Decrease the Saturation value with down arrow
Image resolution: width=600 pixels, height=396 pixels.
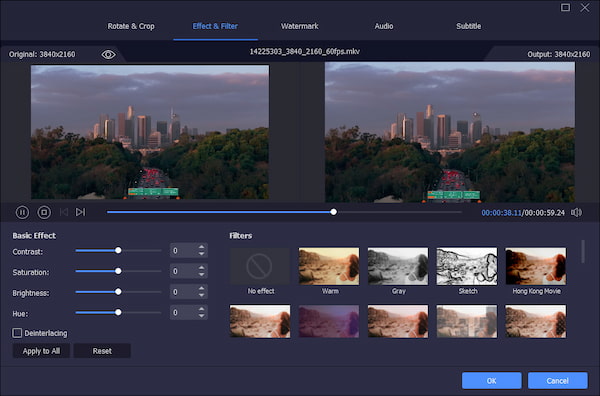[201, 274]
